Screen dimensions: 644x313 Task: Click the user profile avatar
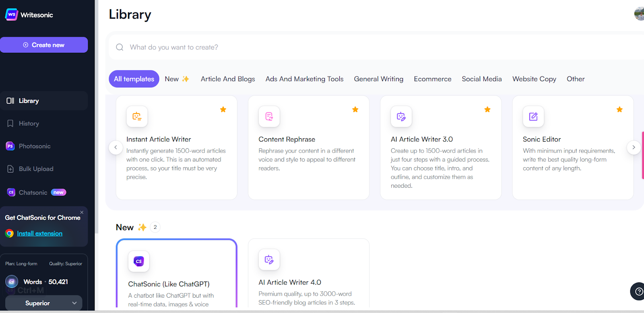pyautogui.click(x=639, y=14)
